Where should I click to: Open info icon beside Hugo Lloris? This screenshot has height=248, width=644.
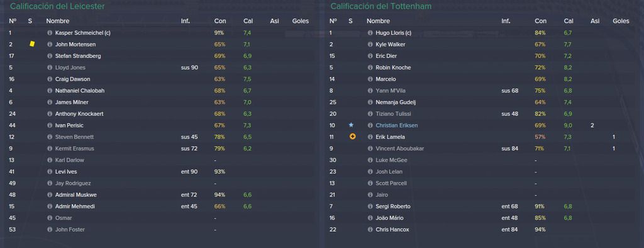370,33
